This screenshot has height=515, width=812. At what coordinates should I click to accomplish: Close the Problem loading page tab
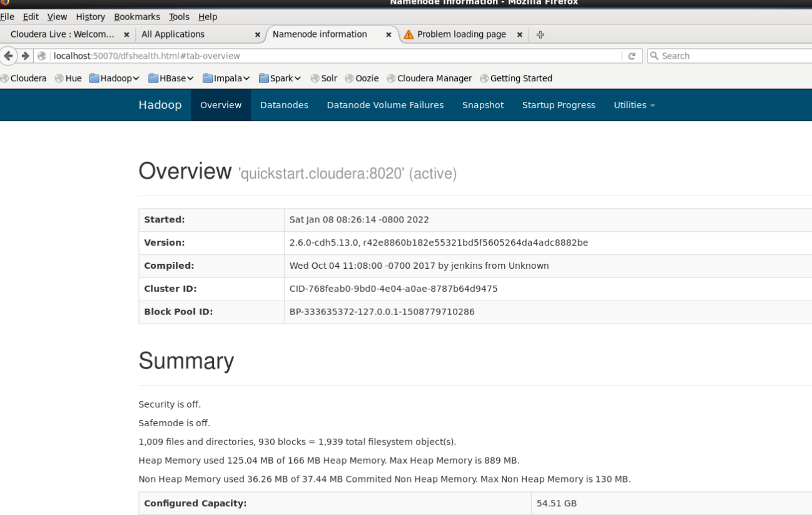tap(519, 34)
